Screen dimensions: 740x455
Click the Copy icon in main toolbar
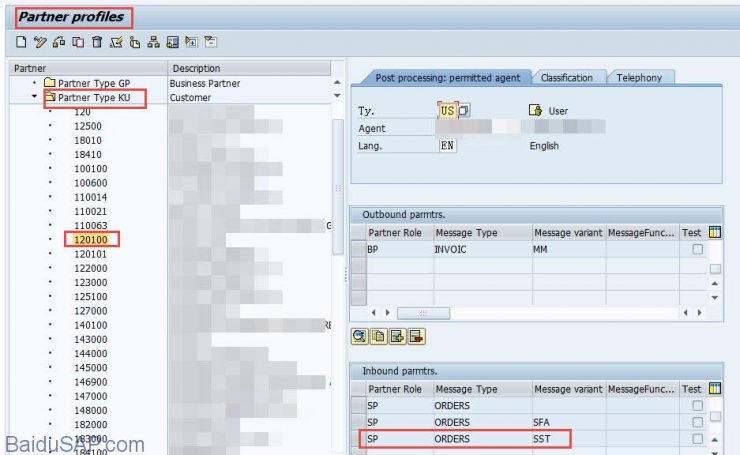[78, 42]
